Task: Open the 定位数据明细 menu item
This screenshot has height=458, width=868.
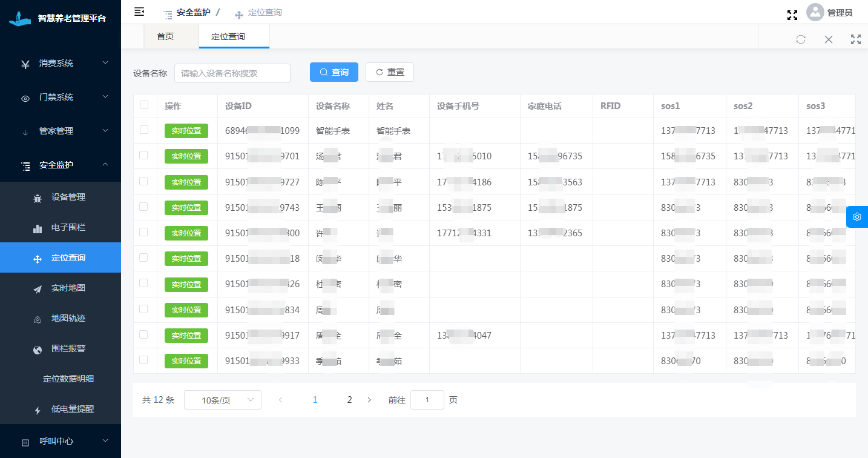Action: pos(68,379)
